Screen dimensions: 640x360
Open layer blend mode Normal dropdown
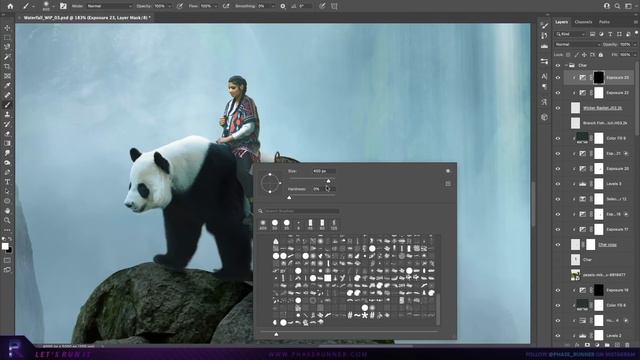577,44
